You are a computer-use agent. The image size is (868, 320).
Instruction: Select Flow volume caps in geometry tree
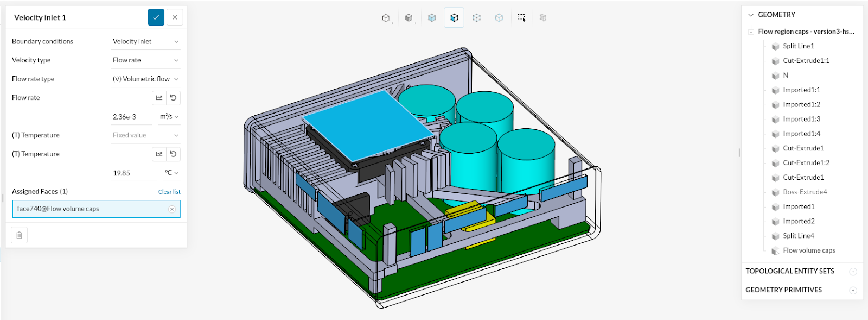tap(808, 250)
